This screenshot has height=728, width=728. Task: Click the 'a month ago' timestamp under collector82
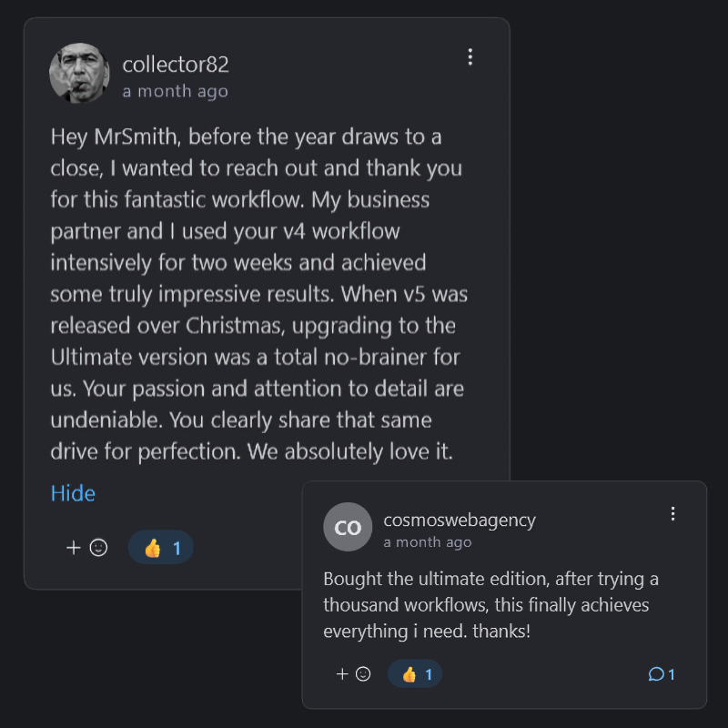[x=176, y=91]
